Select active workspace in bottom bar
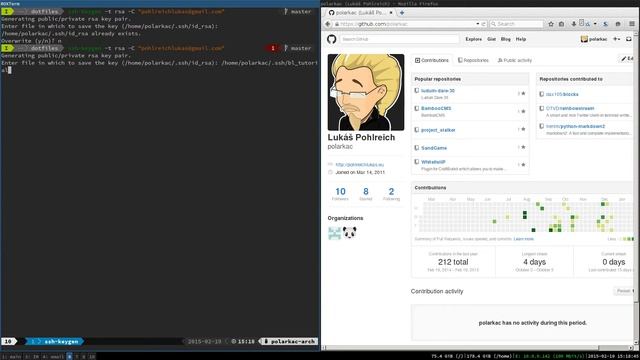 (x=69, y=356)
